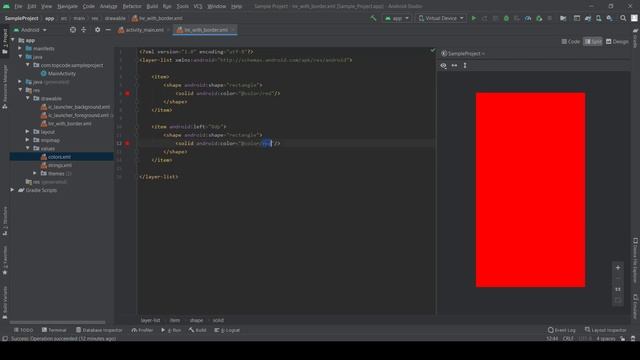Switch to the Design view mode

click(617, 42)
